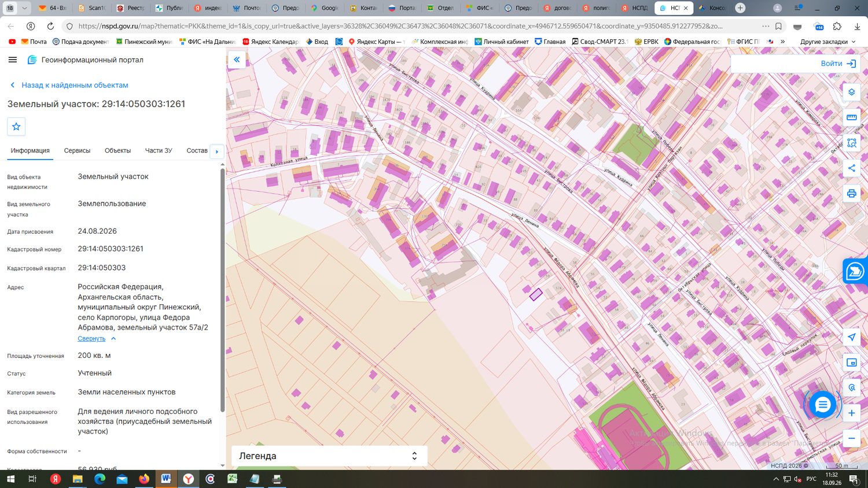
Task: Bookmark this page in the address bar
Action: pyautogui.click(x=778, y=26)
